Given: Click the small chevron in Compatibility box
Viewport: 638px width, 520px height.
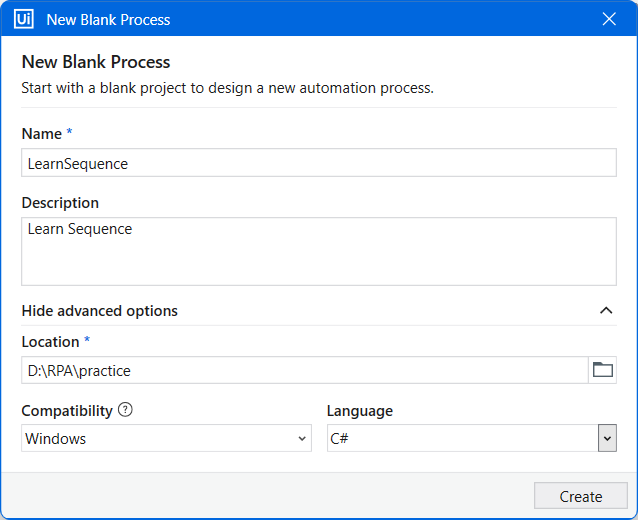Looking at the screenshot, I should [302, 439].
